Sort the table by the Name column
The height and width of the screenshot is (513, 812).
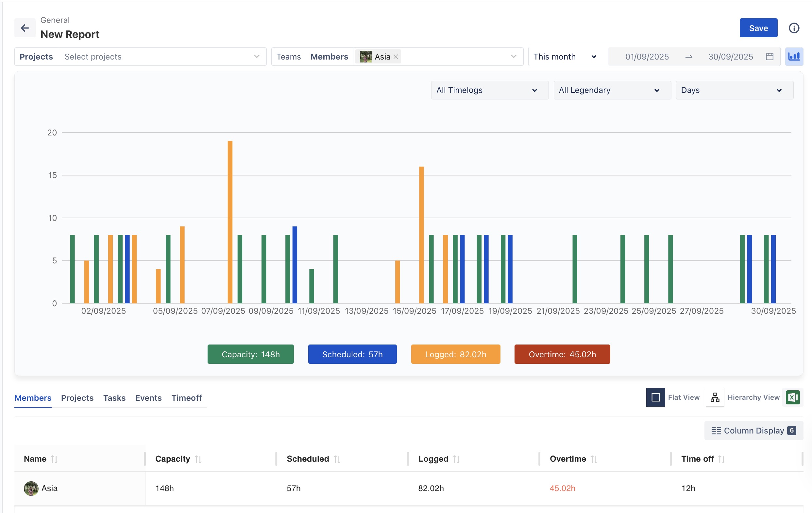pyautogui.click(x=54, y=459)
